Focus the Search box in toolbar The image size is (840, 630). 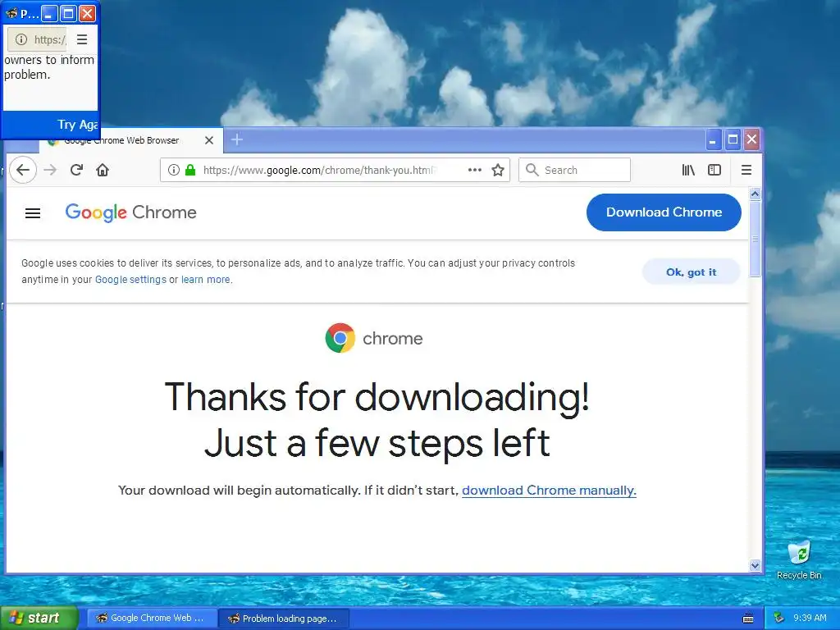[574, 170]
